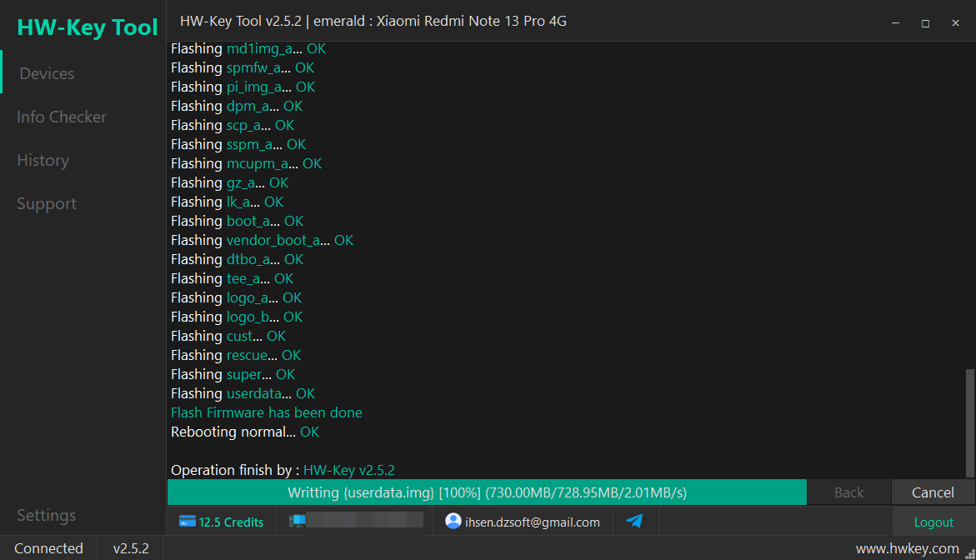Click the 'Flashing md1img_a... OK' log line
The image size is (976, 560).
coord(248,48)
